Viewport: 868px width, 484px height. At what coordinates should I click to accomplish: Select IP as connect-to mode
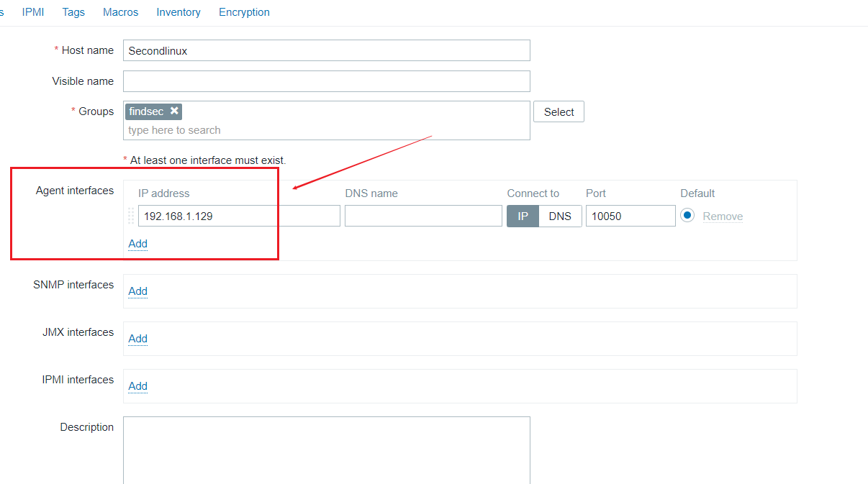(523, 216)
